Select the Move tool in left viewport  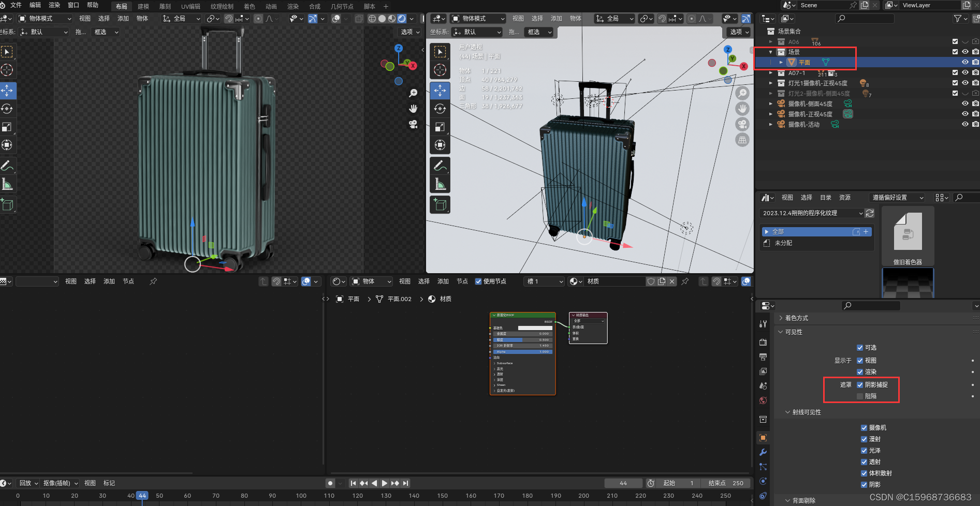click(x=7, y=91)
